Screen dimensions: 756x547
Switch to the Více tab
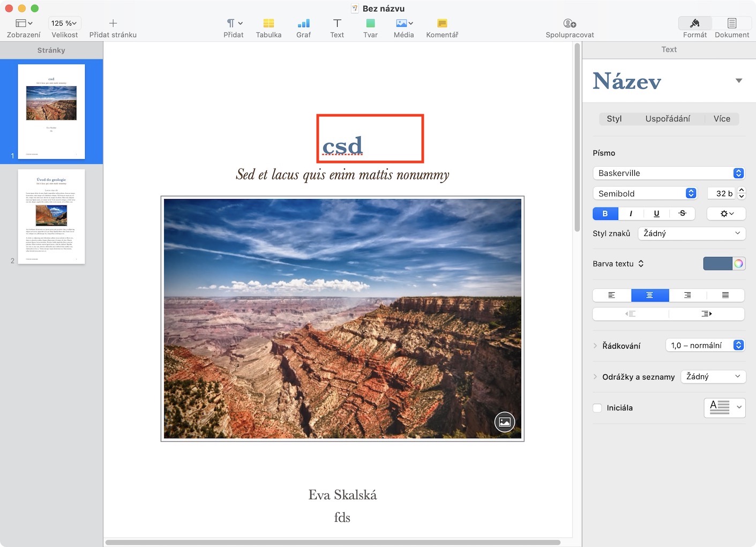click(x=722, y=119)
